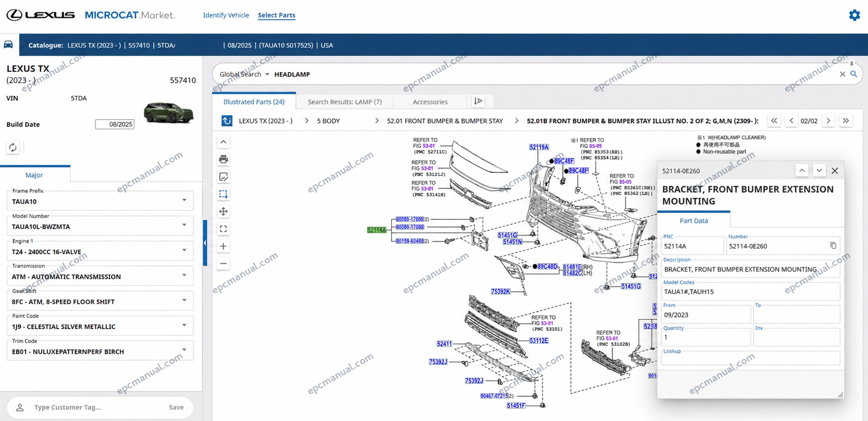
Task: Click the print diagram icon
Action: [x=223, y=159]
